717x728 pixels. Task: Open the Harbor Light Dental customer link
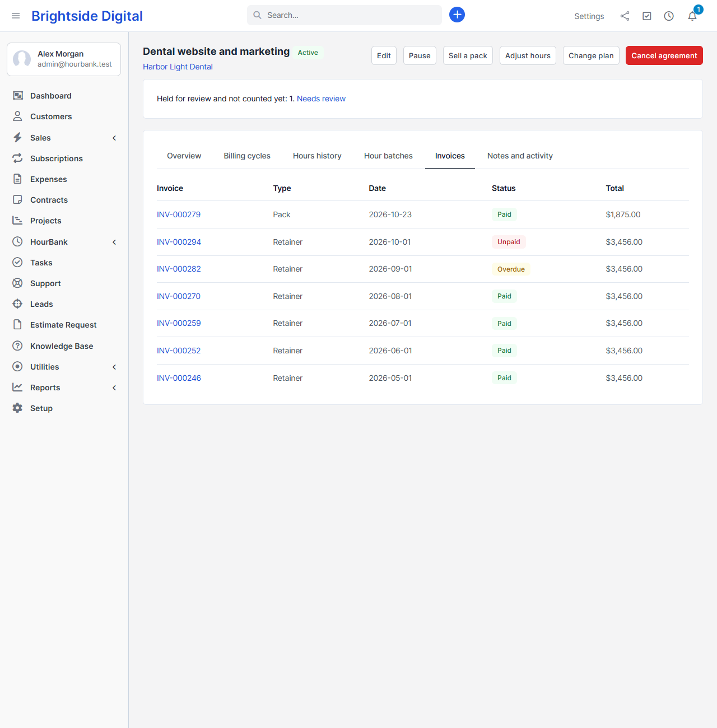[178, 67]
